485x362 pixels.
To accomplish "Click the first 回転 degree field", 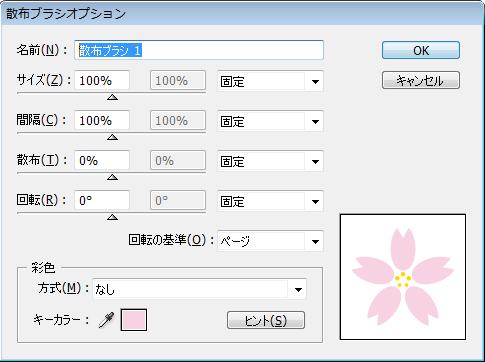I will point(102,200).
